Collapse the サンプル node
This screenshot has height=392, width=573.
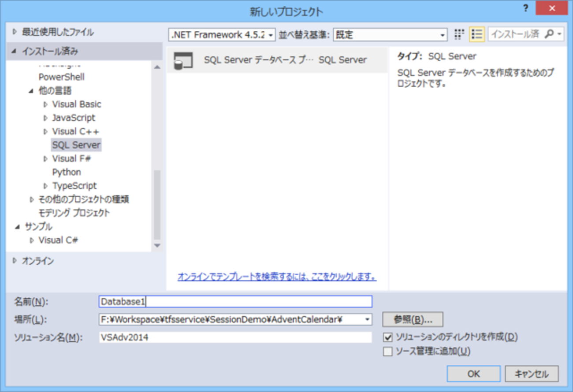tap(18, 227)
